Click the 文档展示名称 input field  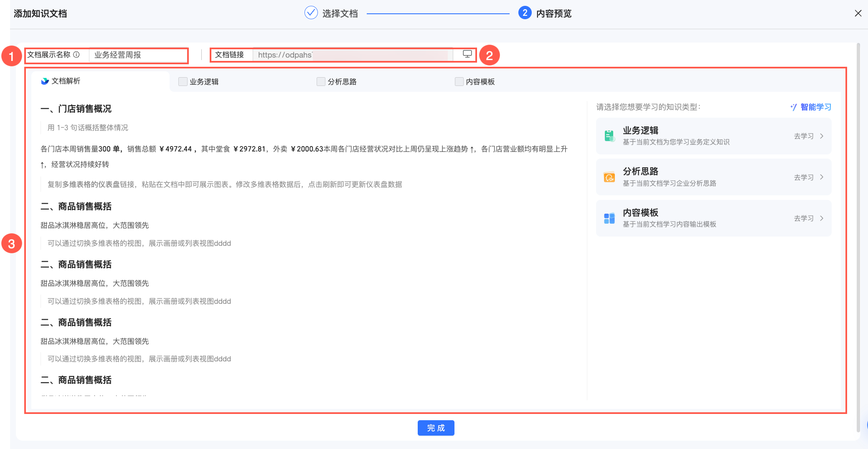(138, 55)
